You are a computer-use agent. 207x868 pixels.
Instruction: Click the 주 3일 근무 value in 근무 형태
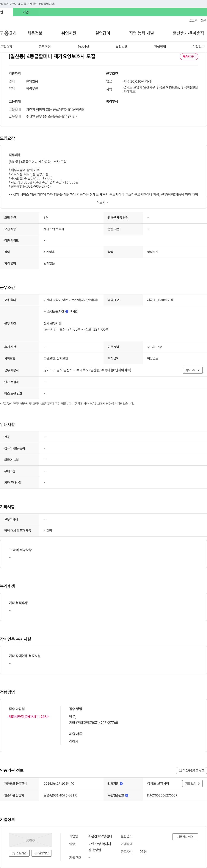[x=154, y=347]
